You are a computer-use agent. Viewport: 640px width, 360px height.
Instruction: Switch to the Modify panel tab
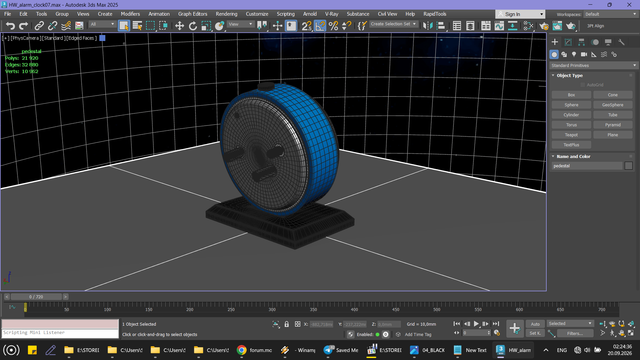[x=568, y=42]
